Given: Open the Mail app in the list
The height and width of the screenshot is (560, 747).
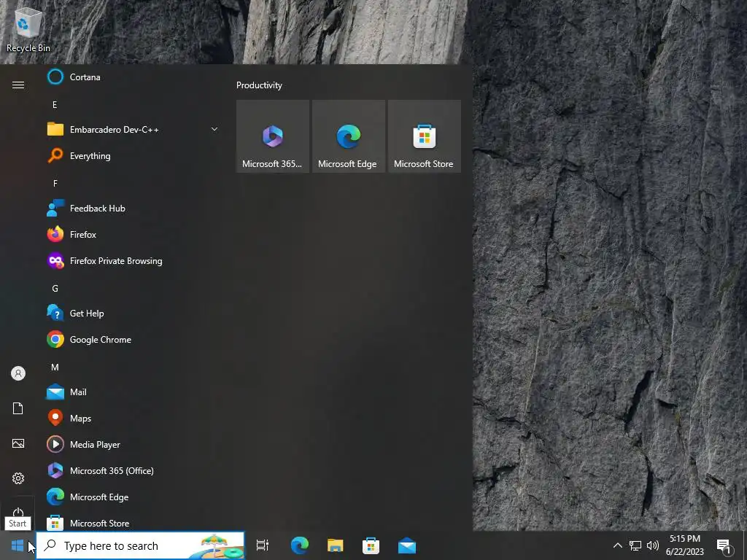Looking at the screenshot, I should (133, 392).
